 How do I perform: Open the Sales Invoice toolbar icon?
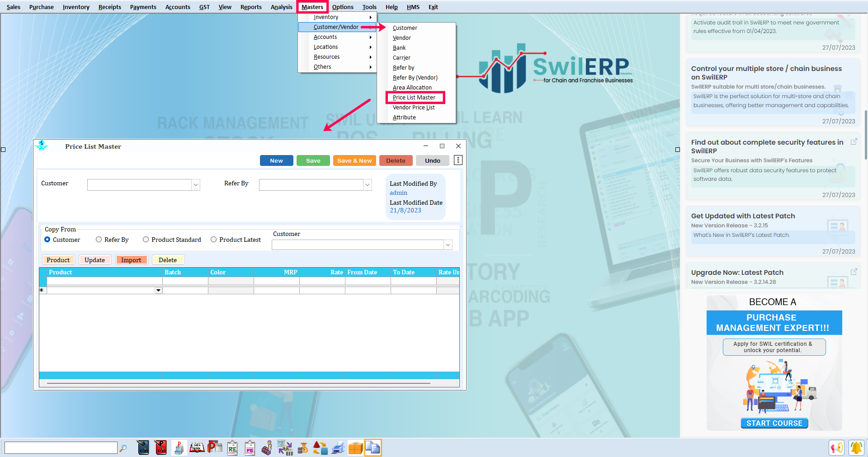143,448
